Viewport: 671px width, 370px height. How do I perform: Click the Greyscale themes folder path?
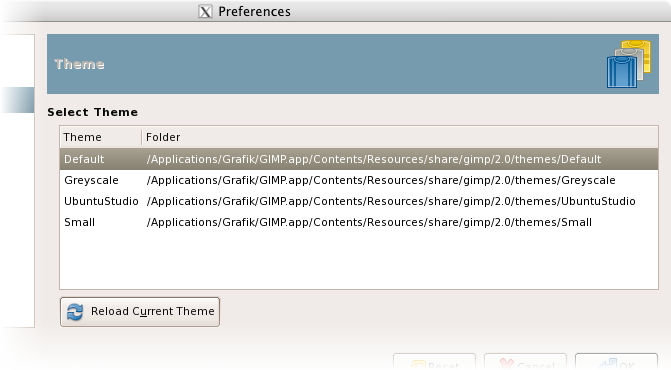coord(381,181)
